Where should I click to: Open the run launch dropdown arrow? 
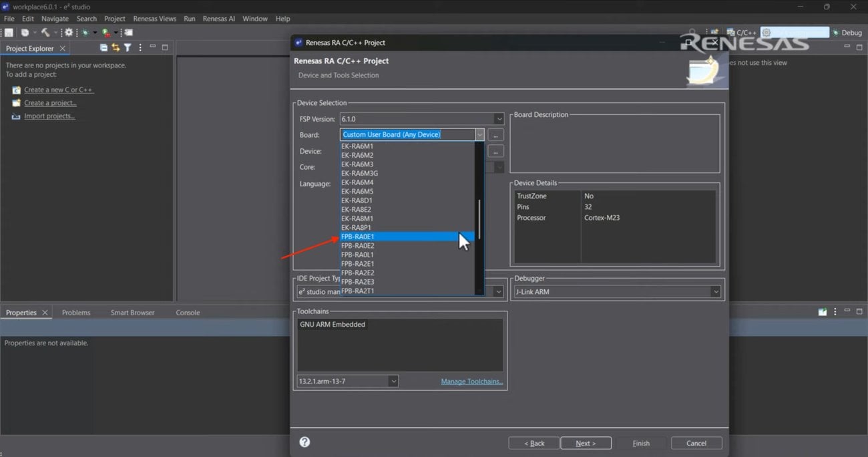coord(116,33)
